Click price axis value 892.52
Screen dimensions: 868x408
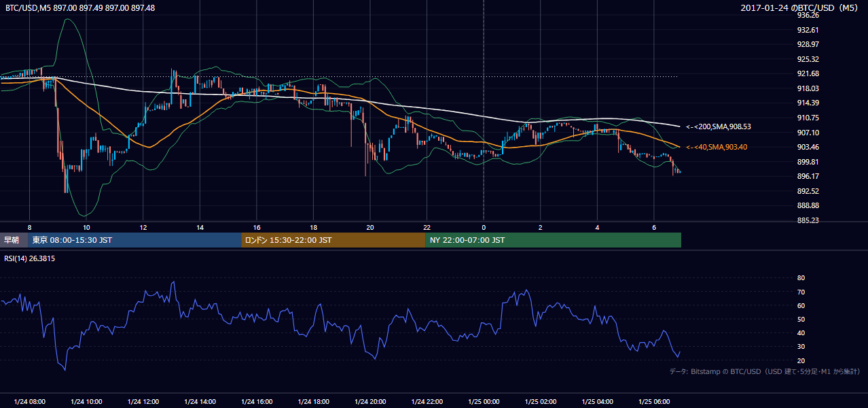(x=808, y=191)
